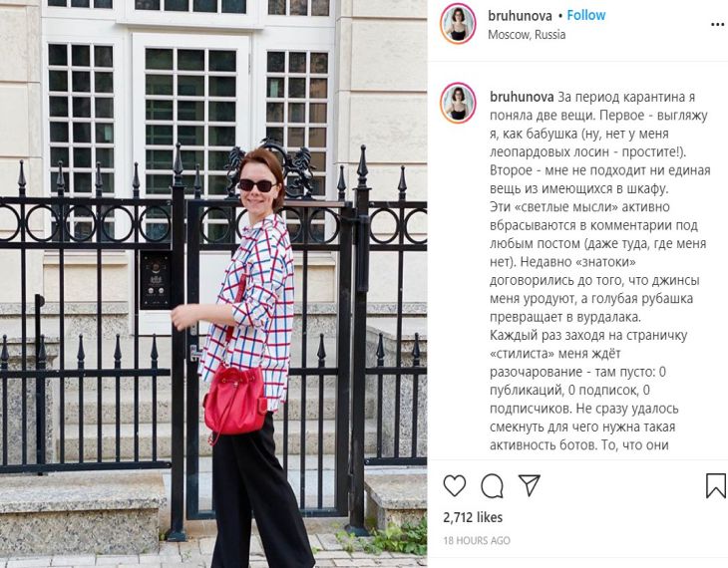Save post using bookmark icon
Image resolution: width=728 pixels, height=568 pixels.
point(715,486)
